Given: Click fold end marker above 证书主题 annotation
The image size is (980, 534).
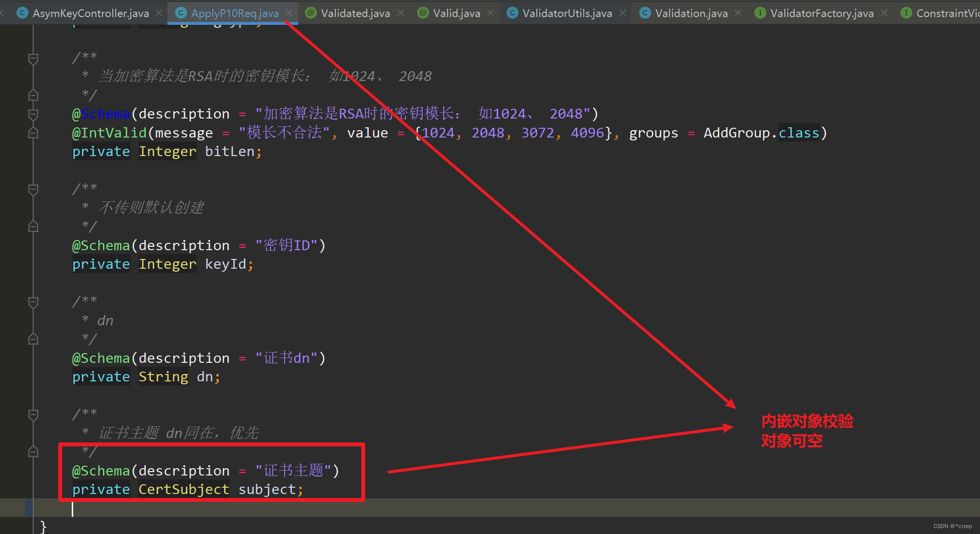Looking at the screenshot, I should [33, 452].
